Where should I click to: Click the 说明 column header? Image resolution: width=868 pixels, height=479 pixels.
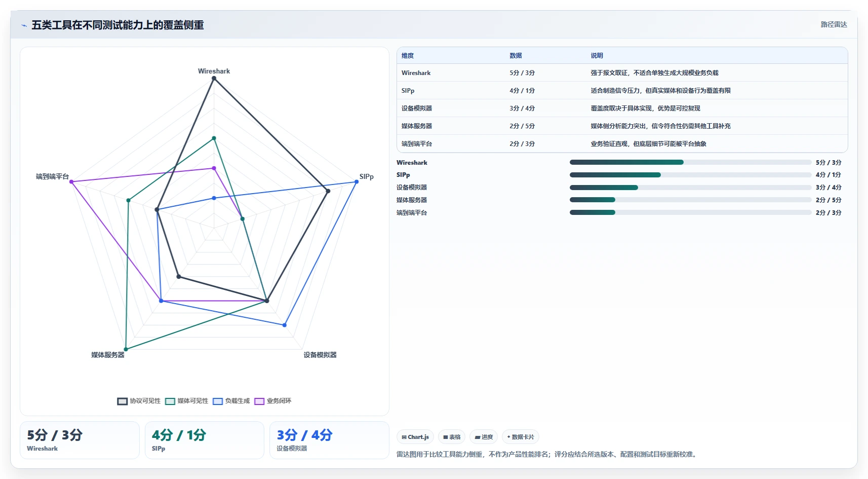[x=597, y=56]
